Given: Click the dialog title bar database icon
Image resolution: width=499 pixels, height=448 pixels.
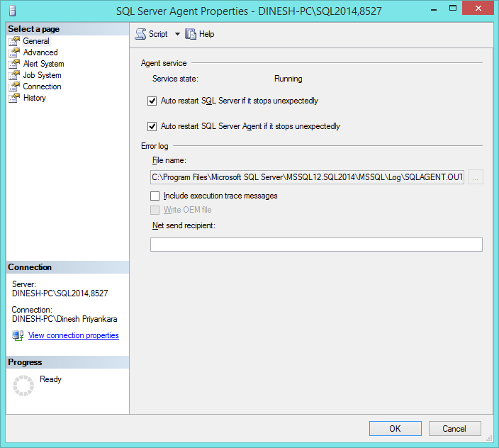Looking at the screenshot, I should pyautogui.click(x=13, y=11).
